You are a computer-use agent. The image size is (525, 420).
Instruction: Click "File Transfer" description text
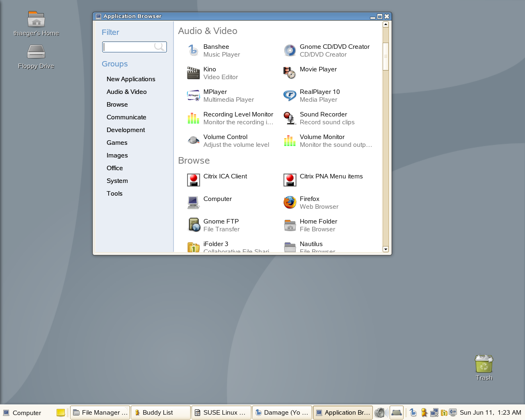pos(221,229)
